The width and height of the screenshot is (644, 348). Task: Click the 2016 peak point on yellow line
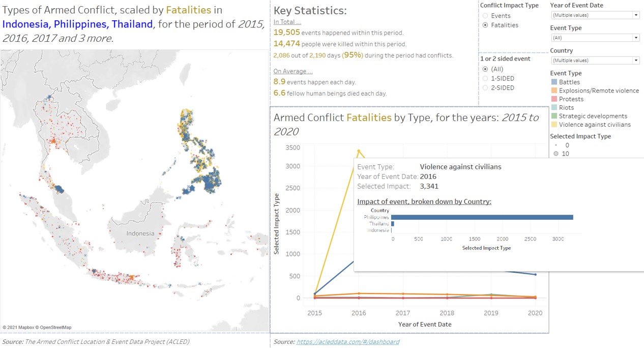coord(359,151)
